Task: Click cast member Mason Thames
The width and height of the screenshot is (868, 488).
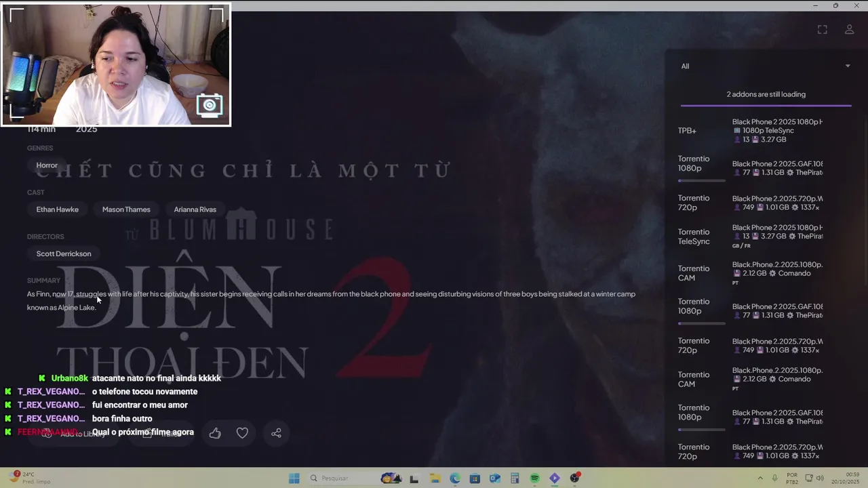Action: (126, 209)
